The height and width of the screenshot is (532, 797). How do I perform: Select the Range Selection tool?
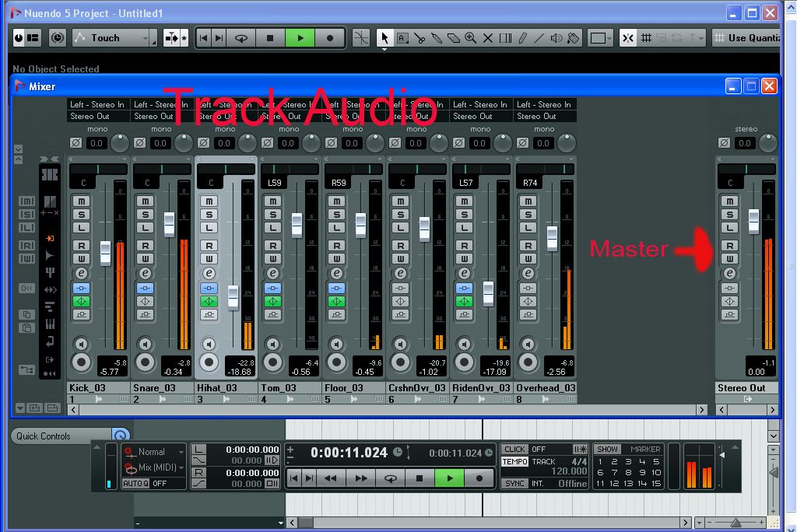click(x=402, y=38)
